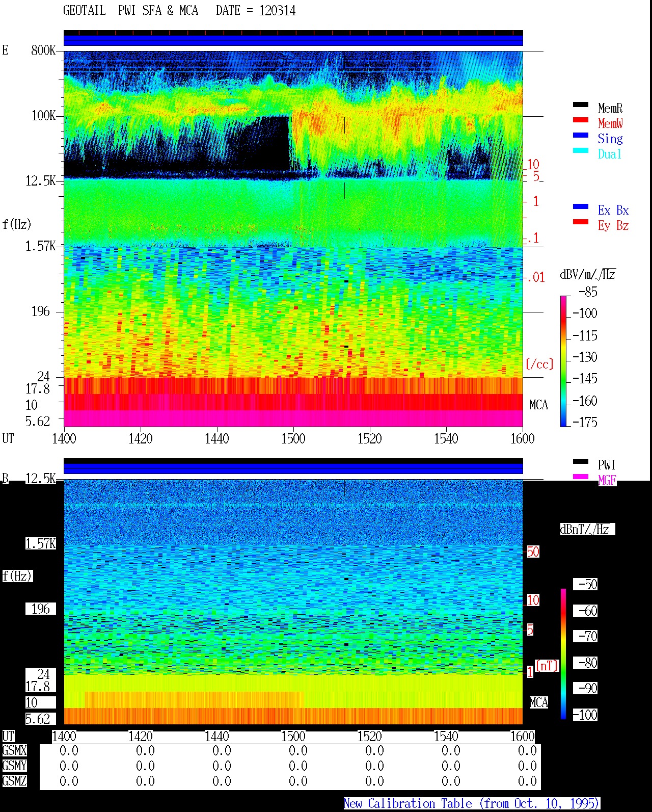Click the GSMY row label
Screen dimensions: 652x812
point(14,766)
